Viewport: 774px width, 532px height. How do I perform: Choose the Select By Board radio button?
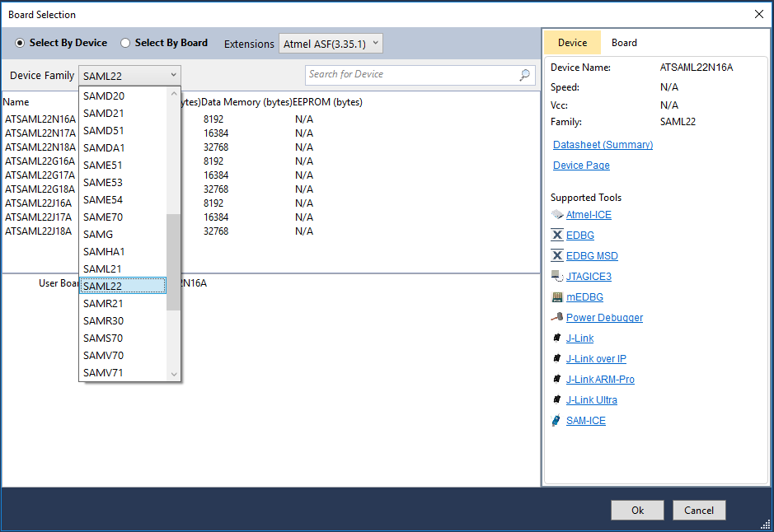[125, 43]
